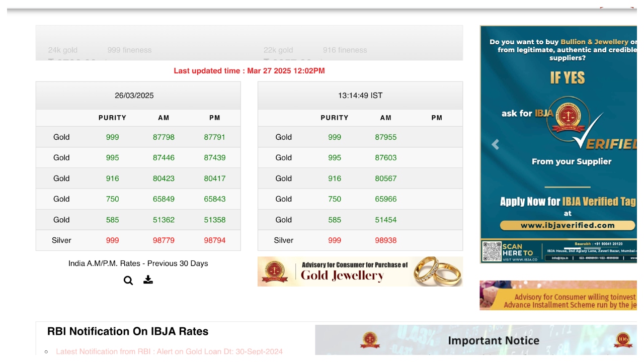Screen dimensions: 644x362
Task: Click the Last updated time text
Action: pyautogui.click(x=249, y=71)
